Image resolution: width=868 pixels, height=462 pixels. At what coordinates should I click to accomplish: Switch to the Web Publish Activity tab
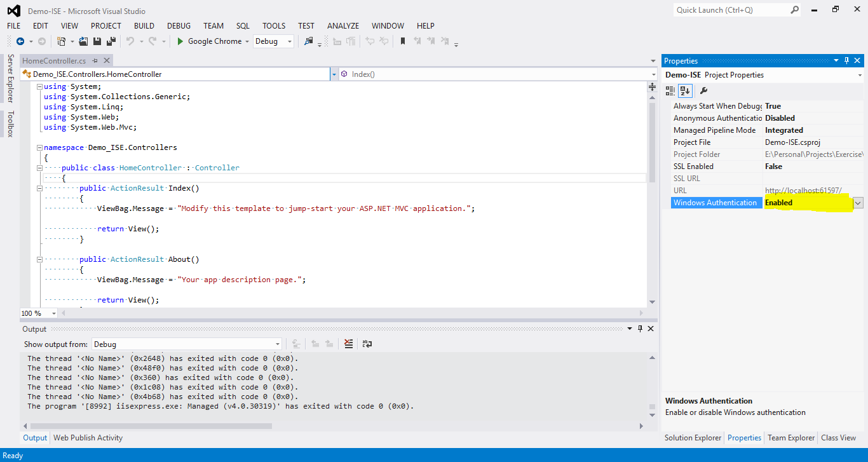(x=88, y=438)
